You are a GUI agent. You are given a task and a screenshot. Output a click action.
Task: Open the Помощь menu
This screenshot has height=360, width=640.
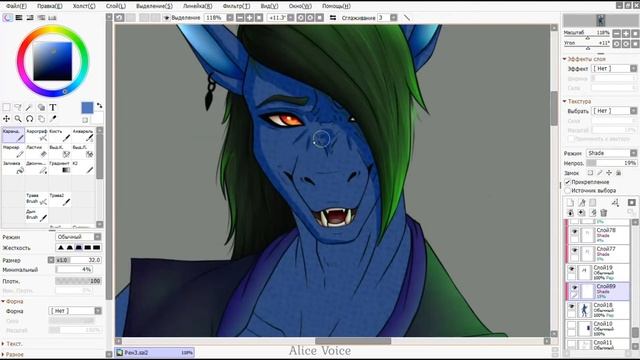click(336, 6)
